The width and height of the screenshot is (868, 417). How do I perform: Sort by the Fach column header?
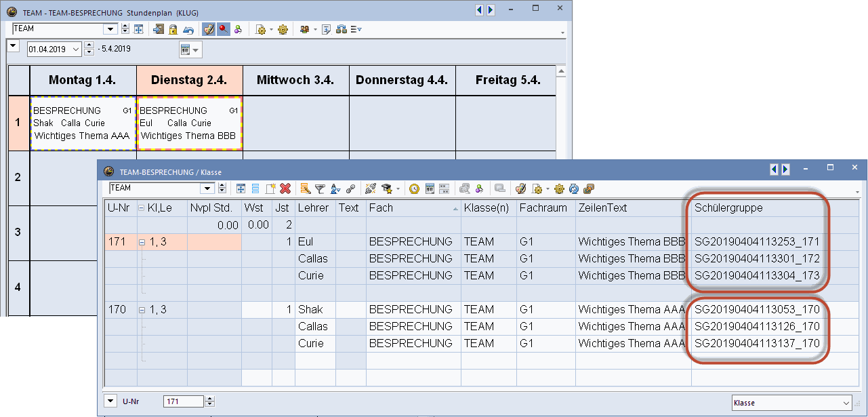coord(413,208)
